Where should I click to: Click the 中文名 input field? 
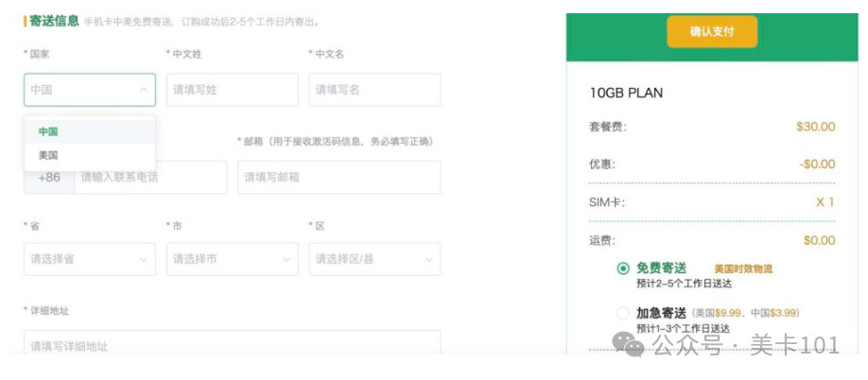[374, 90]
